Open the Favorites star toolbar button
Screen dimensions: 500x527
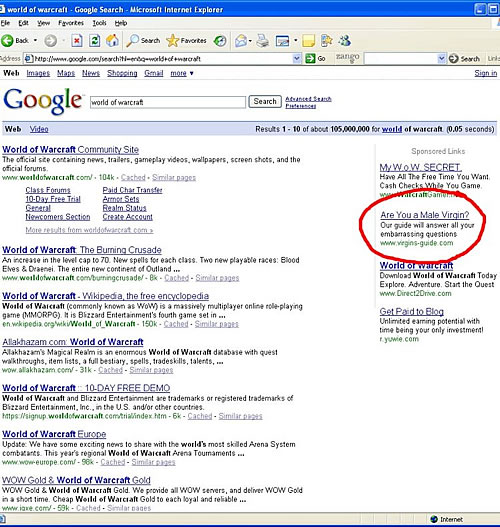(186, 41)
